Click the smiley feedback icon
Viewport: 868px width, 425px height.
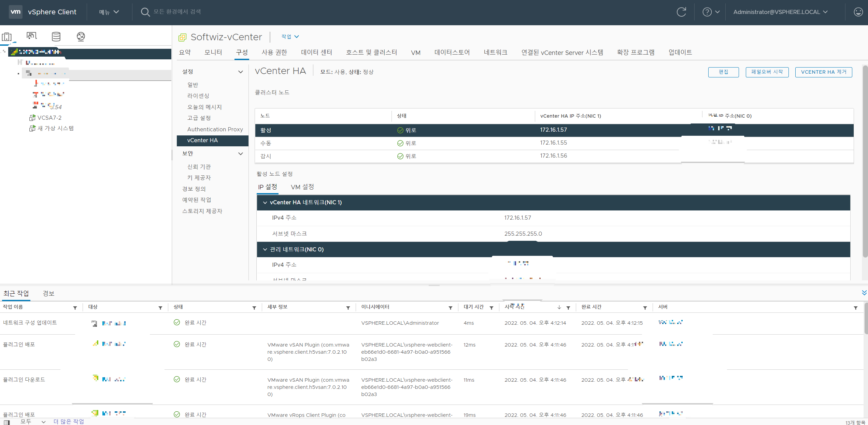[858, 12]
